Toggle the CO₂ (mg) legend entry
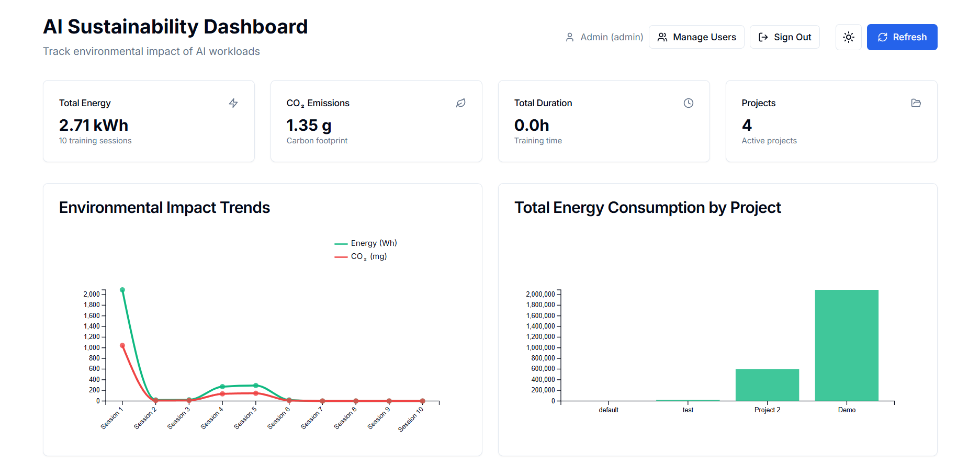This screenshot has height=463, width=980. (361, 256)
